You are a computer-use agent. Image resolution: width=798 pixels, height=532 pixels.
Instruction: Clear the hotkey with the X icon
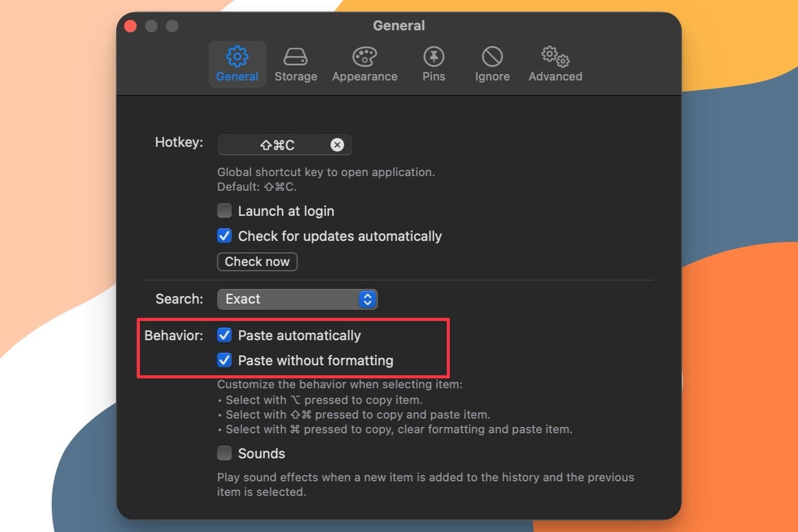(x=337, y=145)
